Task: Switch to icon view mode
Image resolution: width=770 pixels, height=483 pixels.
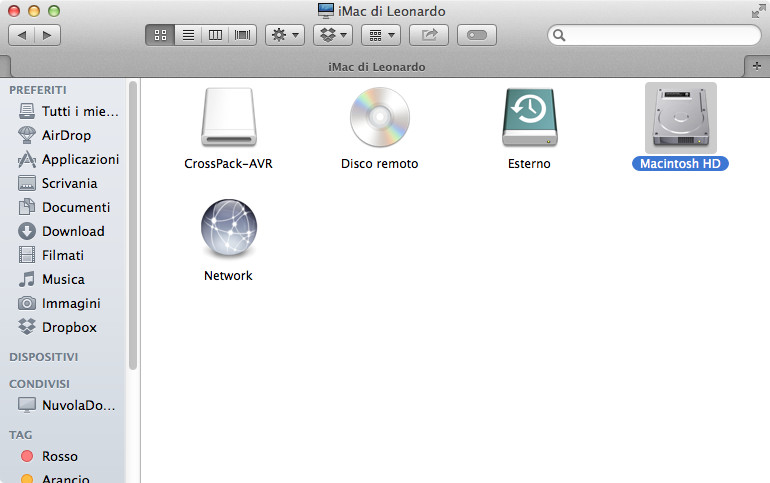Action: point(160,35)
